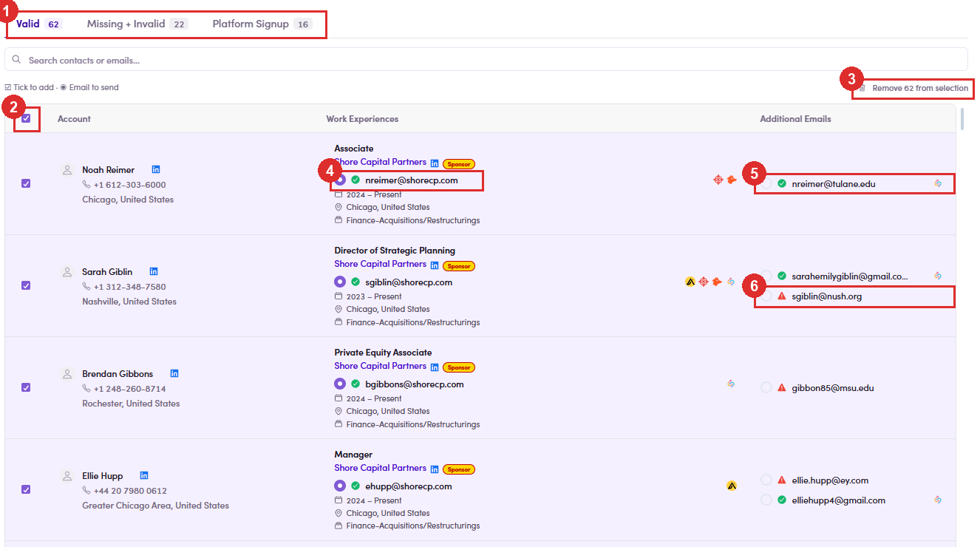This screenshot has width=980, height=547.
Task: Click job title Private Equity Associate
Action: [383, 353]
